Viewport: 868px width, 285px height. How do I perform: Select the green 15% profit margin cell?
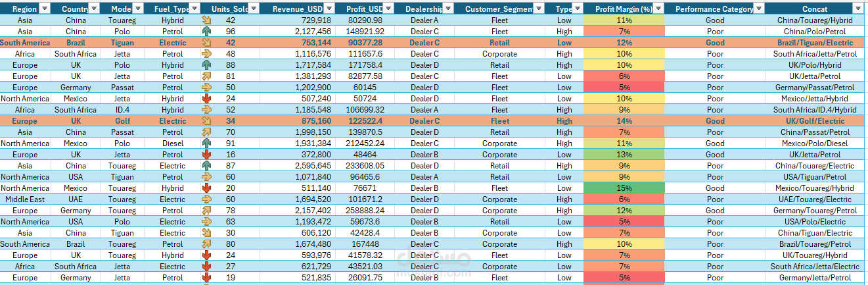(624, 188)
